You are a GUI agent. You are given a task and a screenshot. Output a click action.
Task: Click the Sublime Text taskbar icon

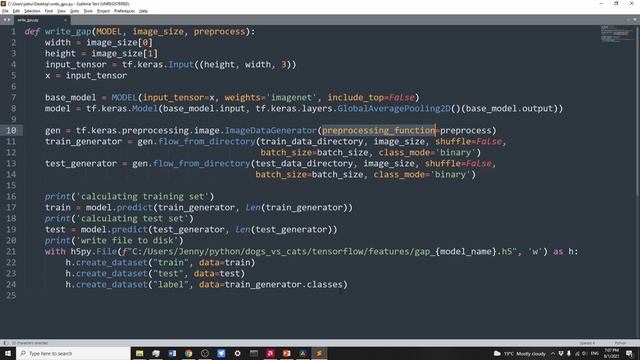319,353
